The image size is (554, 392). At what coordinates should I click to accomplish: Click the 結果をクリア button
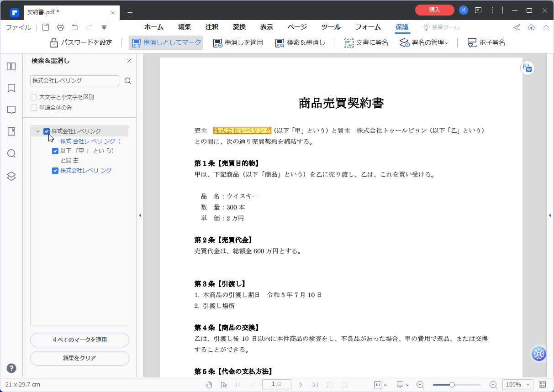[x=79, y=358]
